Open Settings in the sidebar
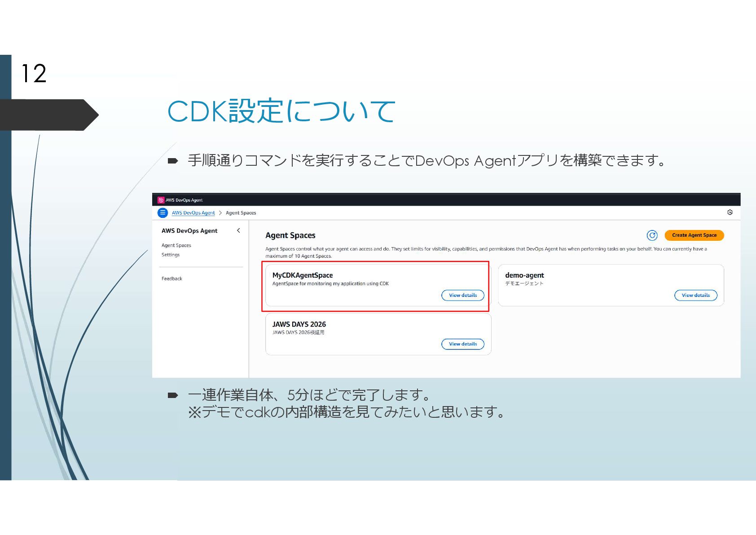This screenshot has height=535, width=756. pos(171,255)
